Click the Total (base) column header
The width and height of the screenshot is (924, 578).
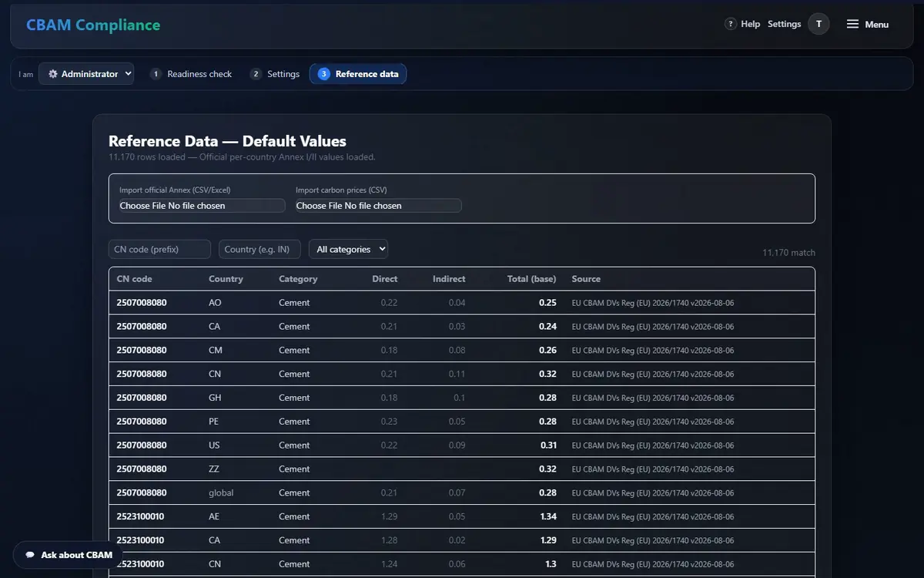[x=532, y=279]
